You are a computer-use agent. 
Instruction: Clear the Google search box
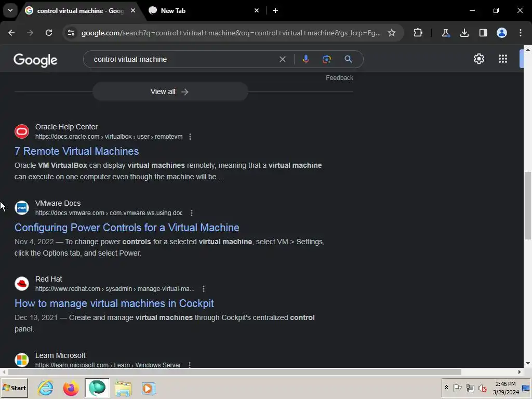pyautogui.click(x=282, y=59)
